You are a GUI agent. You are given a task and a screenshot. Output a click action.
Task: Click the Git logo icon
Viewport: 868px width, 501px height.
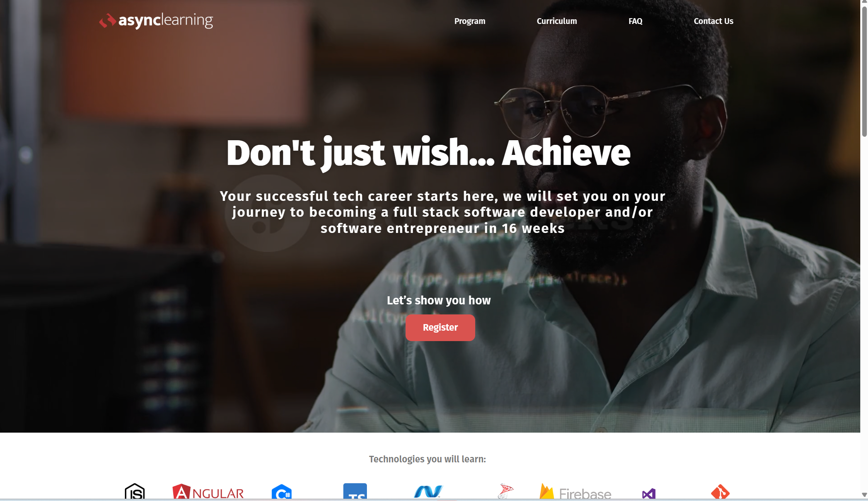pyautogui.click(x=720, y=491)
